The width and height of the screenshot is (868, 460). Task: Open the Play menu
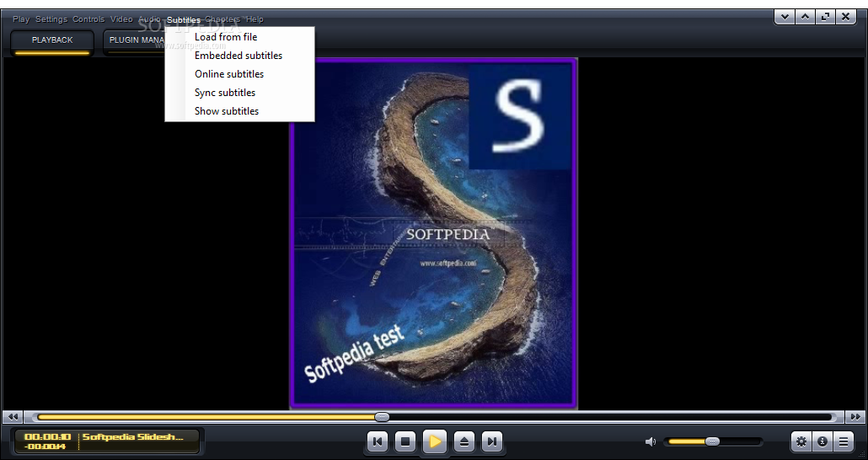click(x=21, y=19)
